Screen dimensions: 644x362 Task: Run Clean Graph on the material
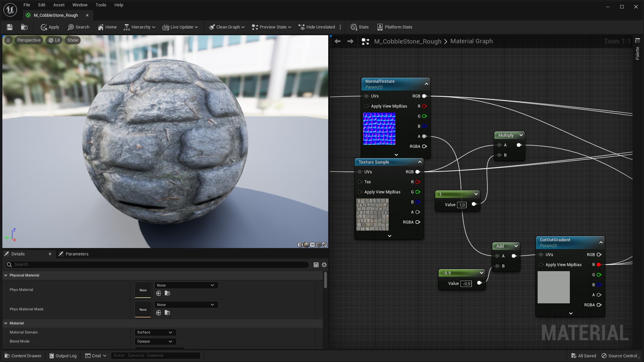coord(226,27)
